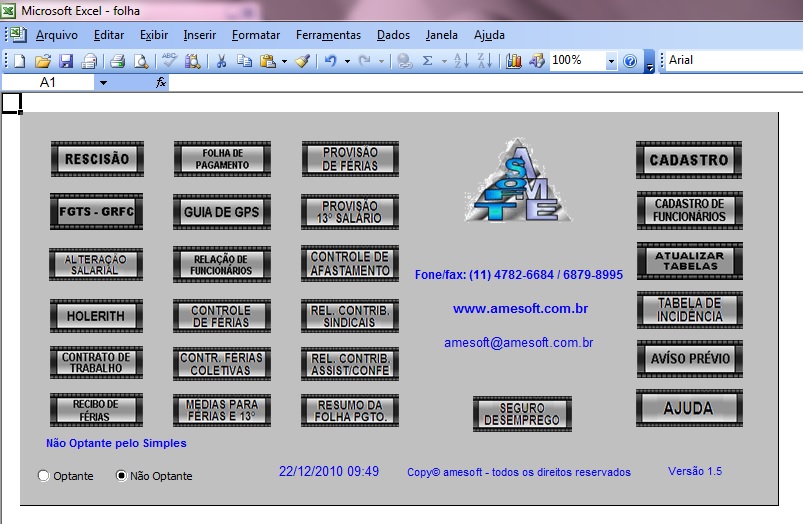This screenshot has width=804, height=524.
Task: Expand the zoom percentage dropdown
Action: (x=611, y=61)
